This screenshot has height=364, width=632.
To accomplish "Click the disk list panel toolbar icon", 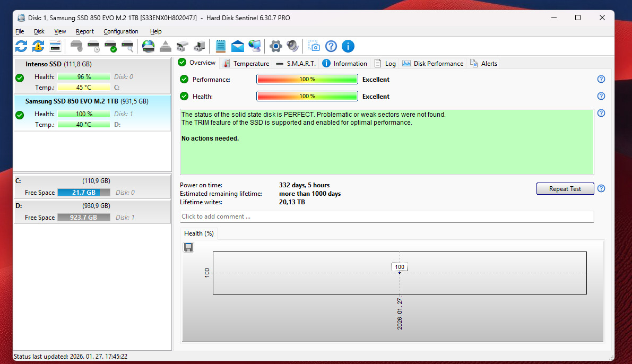I will 55,46.
